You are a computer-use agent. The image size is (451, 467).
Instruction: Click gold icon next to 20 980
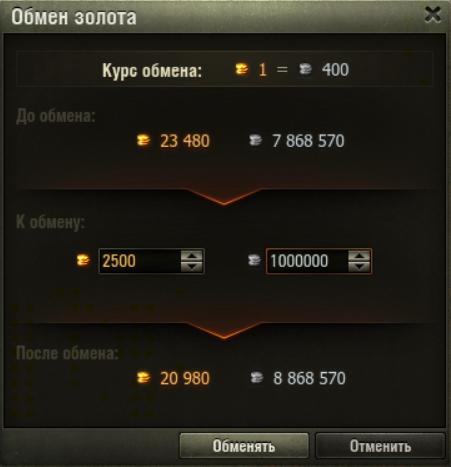click(144, 378)
